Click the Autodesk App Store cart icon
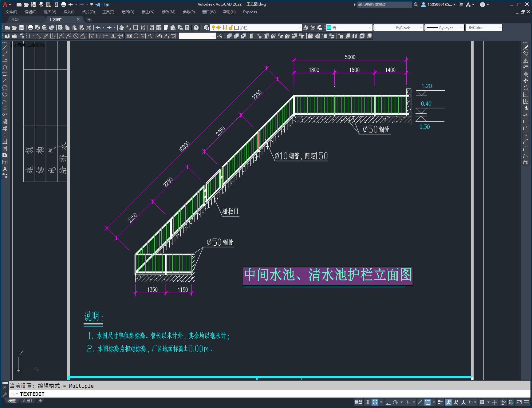The image size is (532, 408). click(x=461, y=5)
